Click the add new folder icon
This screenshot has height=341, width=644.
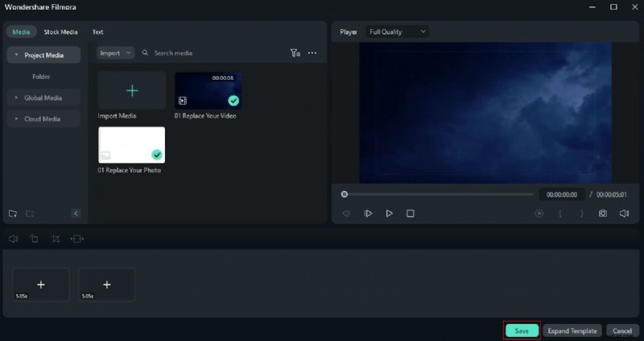click(13, 214)
